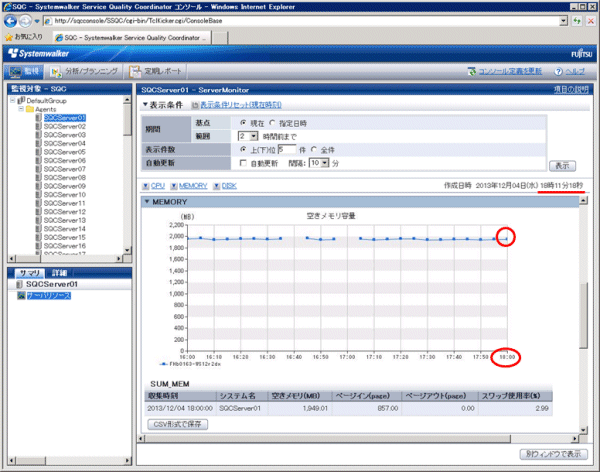Click the server icon next to SQCServer10
600x472 pixels.
click(x=38, y=194)
